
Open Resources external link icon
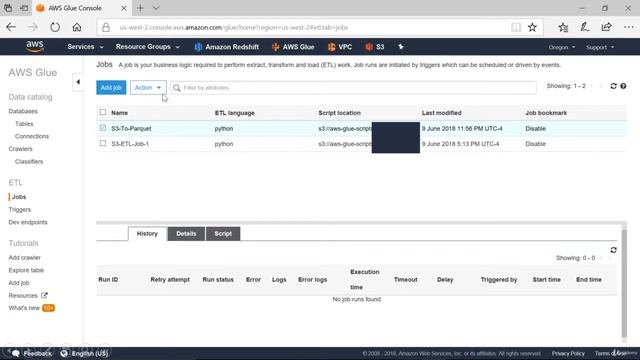pyautogui.click(x=44, y=295)
